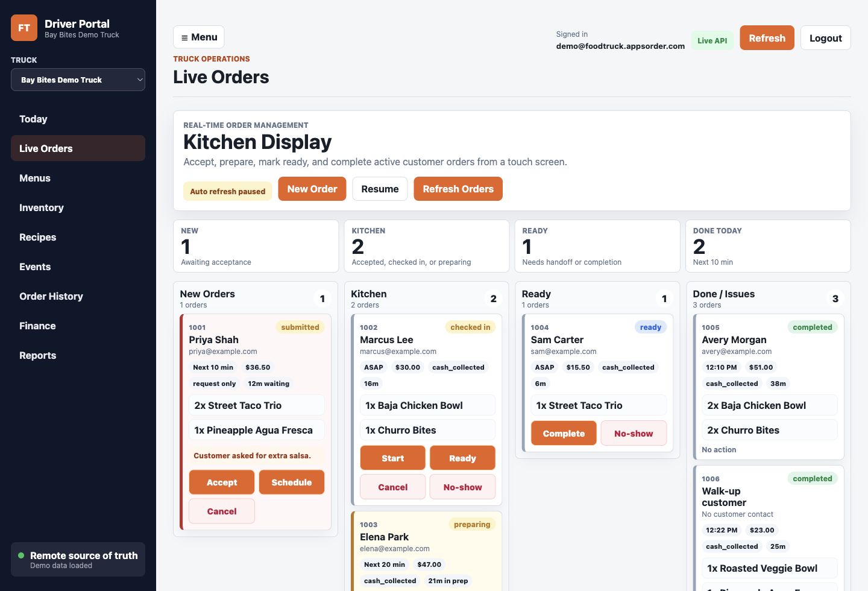The height and width of the screenshot is (591, 868).
Task: Click priya@example.com email
Action: click(x=223, y=351)
